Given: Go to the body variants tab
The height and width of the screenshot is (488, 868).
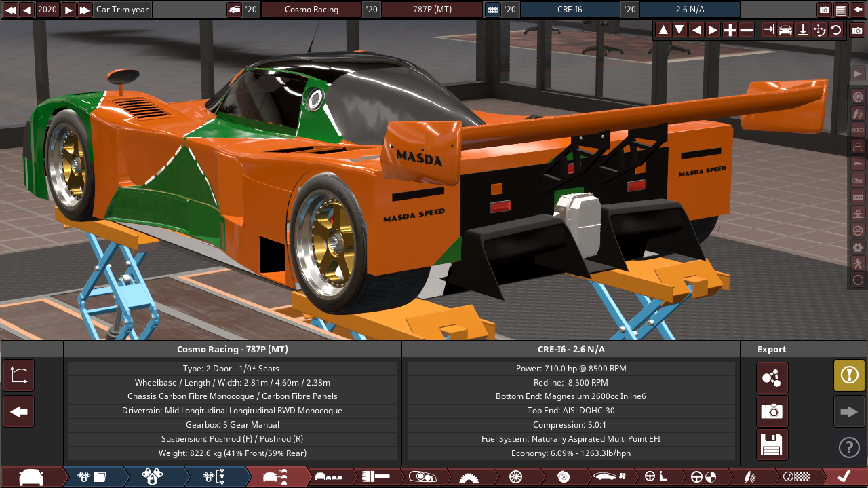Looking at the screenshot, I should tap(328, 476).
